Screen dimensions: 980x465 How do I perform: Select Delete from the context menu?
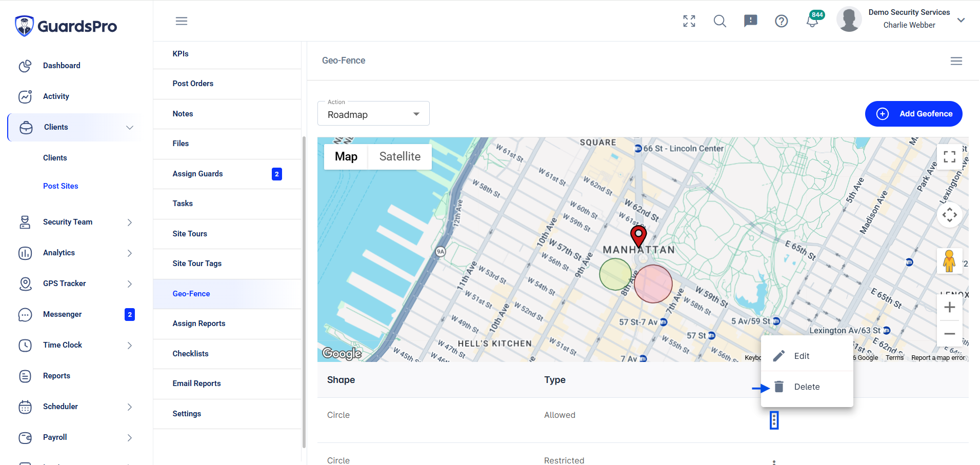(x=807, y=387)
